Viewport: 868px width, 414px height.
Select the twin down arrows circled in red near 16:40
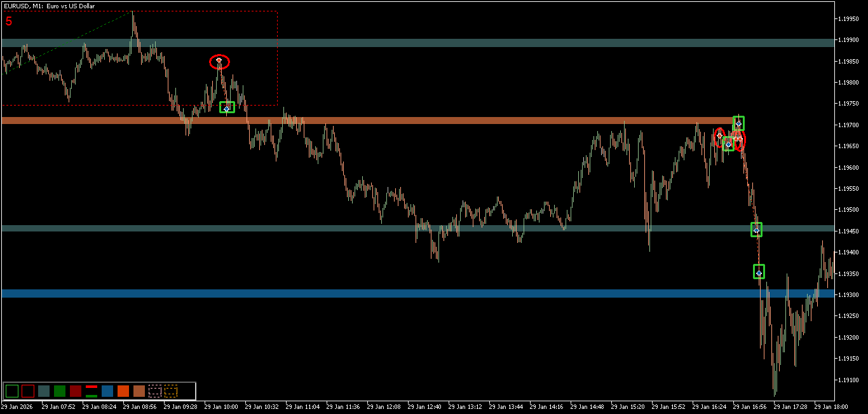(737, 139)
